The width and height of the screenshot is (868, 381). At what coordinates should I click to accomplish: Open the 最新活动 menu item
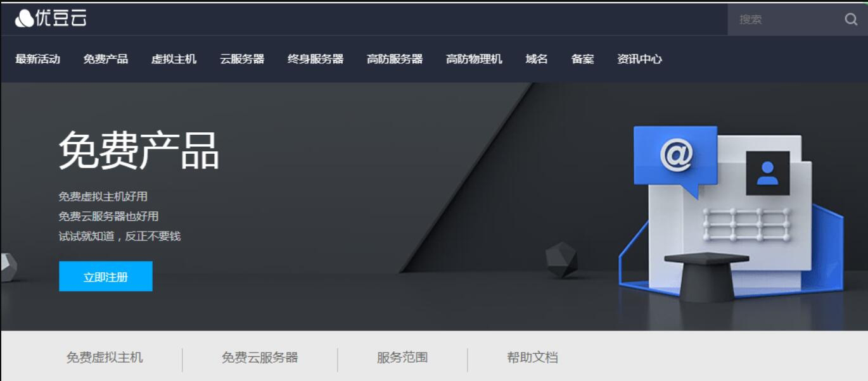tap(37, 59)
